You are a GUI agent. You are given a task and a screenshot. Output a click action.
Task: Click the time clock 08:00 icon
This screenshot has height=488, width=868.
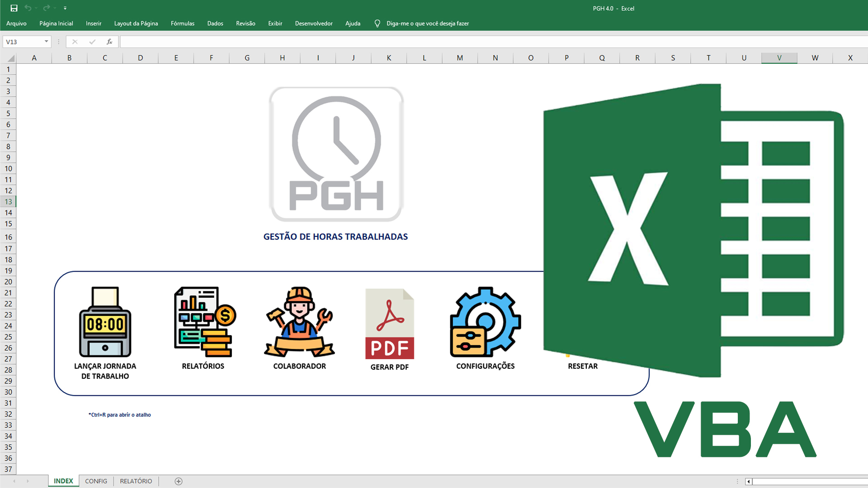(105, 322)
